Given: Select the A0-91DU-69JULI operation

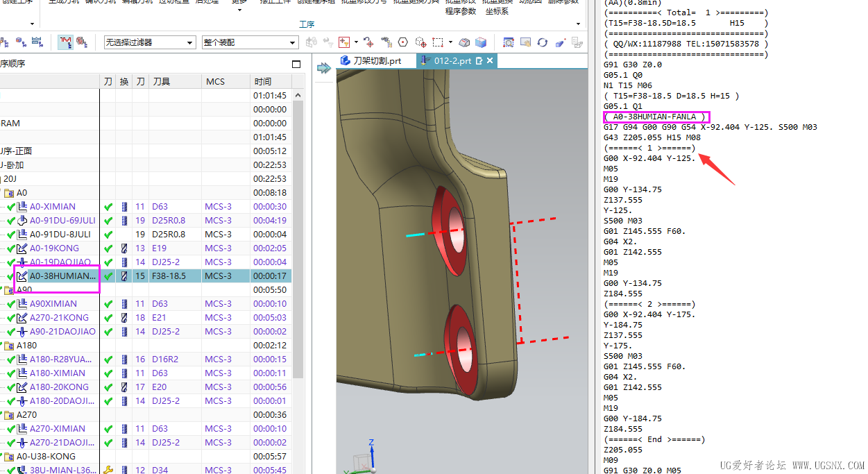Looking at the screenshot, I should coord(62,220).
